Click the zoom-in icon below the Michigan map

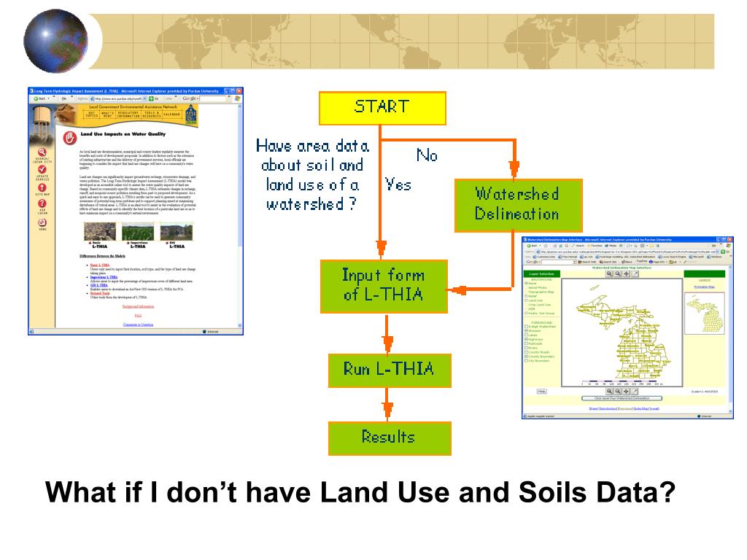[609, 392]
